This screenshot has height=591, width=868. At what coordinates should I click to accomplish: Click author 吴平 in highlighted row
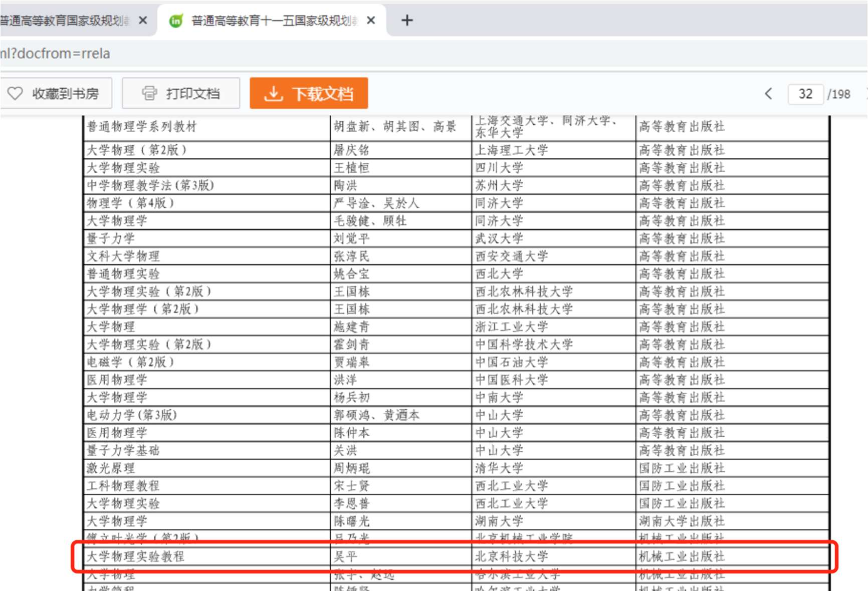pos(346,556)
